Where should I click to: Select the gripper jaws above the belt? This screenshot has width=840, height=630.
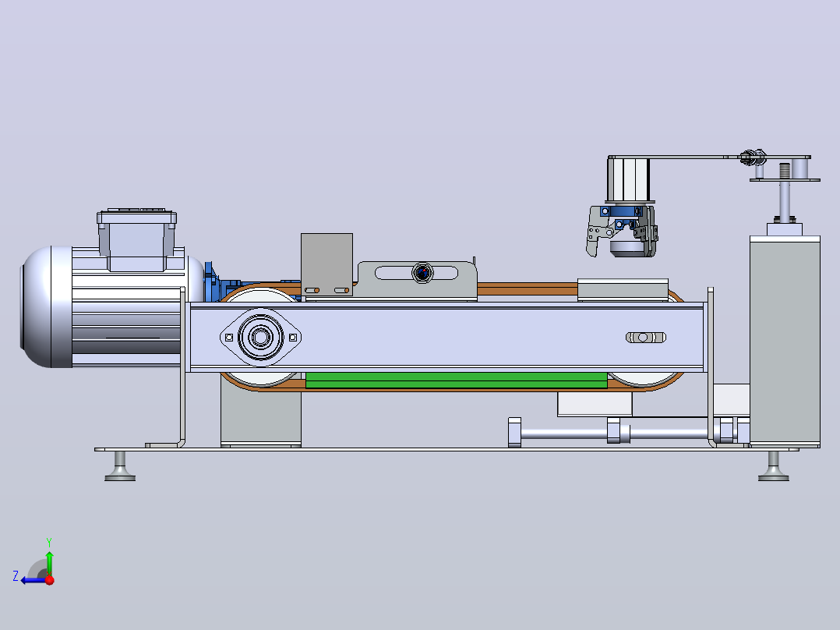pos(622,231)
